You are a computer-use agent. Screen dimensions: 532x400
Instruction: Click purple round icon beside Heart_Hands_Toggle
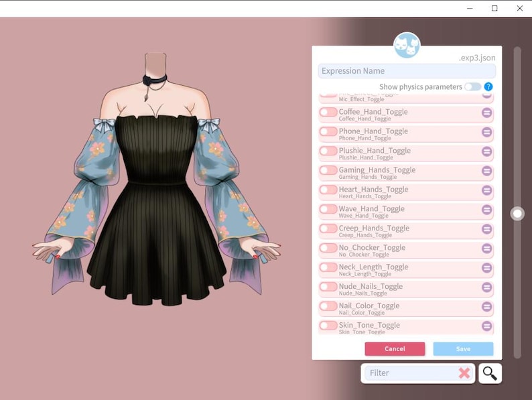[487, 190]
